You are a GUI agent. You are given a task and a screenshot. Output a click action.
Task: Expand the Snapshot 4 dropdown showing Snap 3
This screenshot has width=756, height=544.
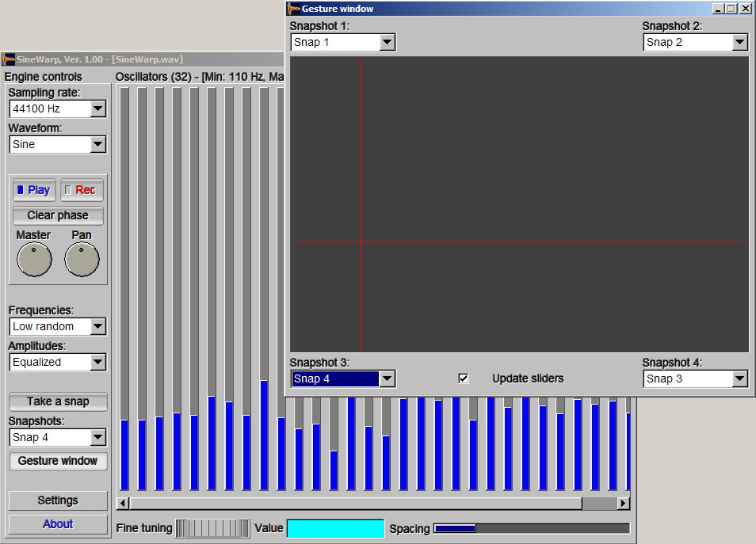click(x=739, y=379)
